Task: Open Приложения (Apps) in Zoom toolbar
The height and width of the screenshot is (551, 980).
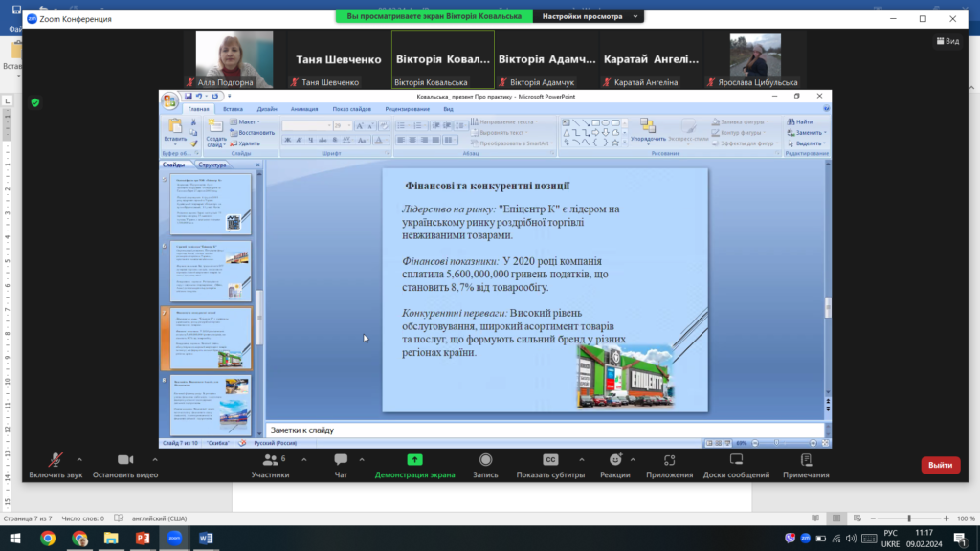Action: (x=669, y=466)
